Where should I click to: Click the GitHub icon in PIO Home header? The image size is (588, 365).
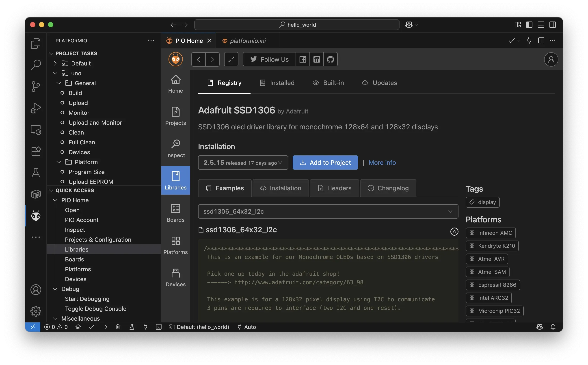pyautogui.click(x=330, y=59)
